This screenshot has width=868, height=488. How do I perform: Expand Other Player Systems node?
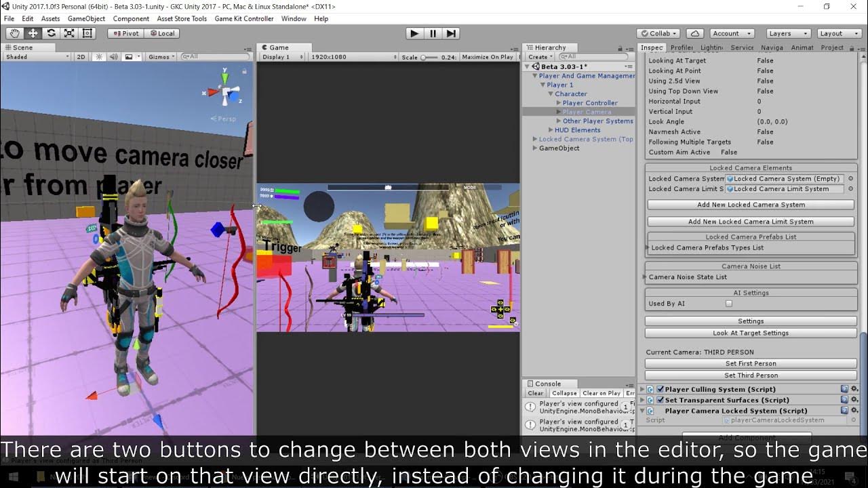point(559,121)
